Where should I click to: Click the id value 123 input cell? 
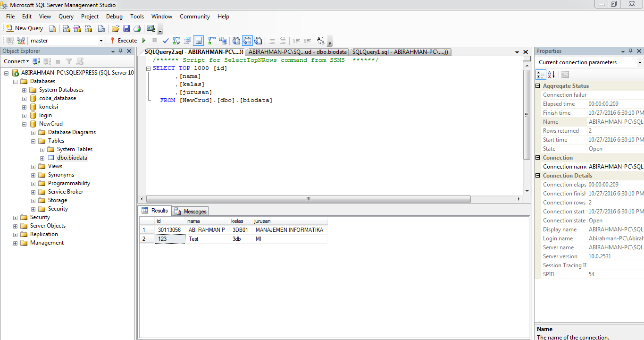(x=169, y=239)
